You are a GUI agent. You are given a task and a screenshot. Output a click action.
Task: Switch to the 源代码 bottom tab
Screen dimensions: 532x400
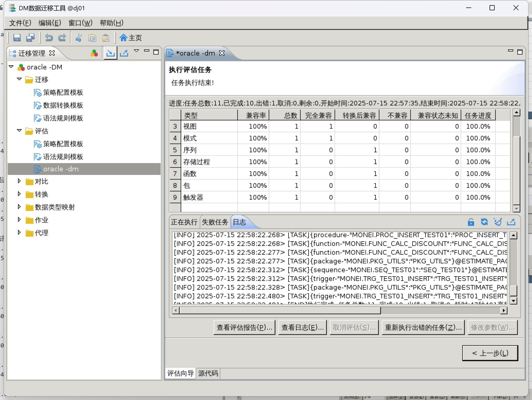208,373
